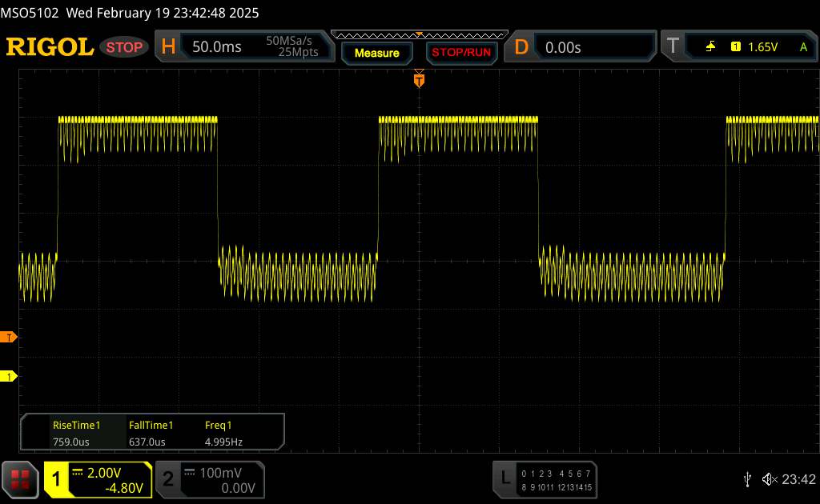Click the waveform memory position bar

tap(420, 35)
